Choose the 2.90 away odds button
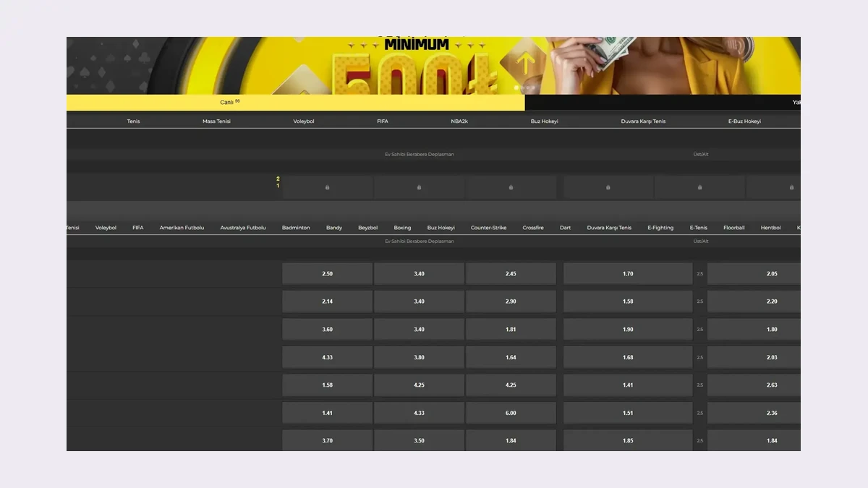The width and height of the screenshot is (868, 488). [x=511, y=301]
